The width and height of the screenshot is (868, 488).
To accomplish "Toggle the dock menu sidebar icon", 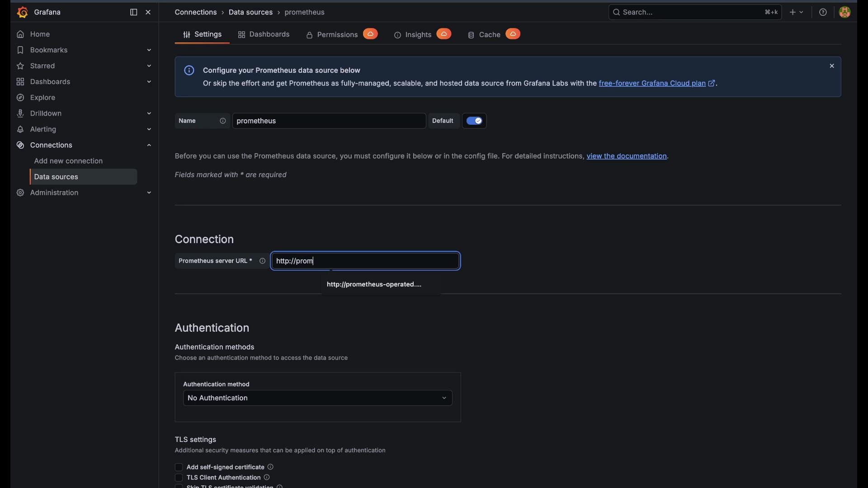I will [133, 12].
